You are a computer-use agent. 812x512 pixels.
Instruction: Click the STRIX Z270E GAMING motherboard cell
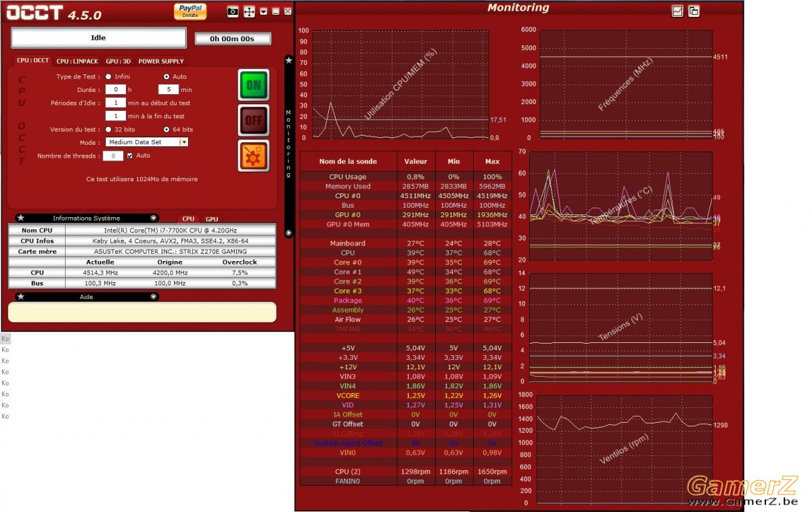click(x=171, y=251)
